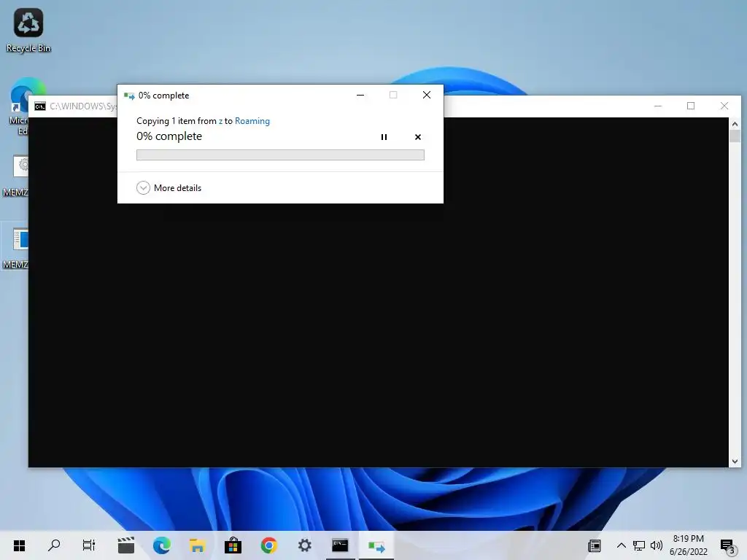Image resolution: width=747 pixels, height=560 pixels.
Task: Select the lower MEMZ desktop file
Action: [15, 247]
